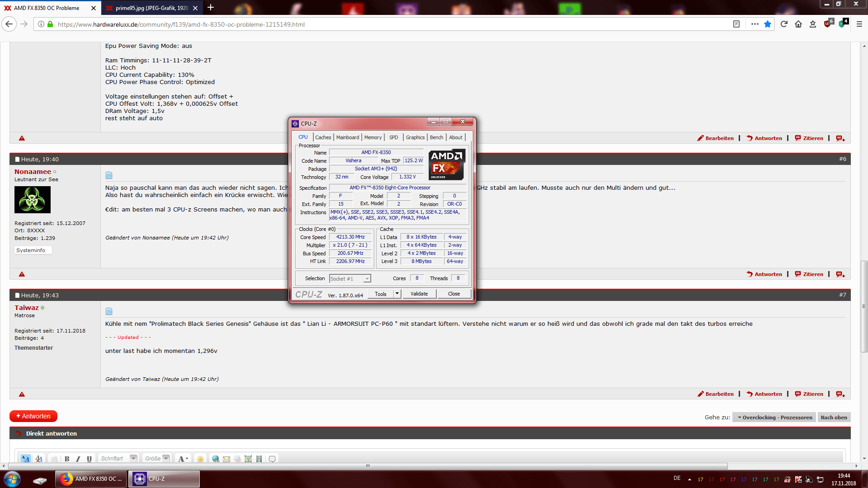This screenshot has height=488, width=868.
Task: Open the Firefox hamburger menu
Action: coord(859,24)
